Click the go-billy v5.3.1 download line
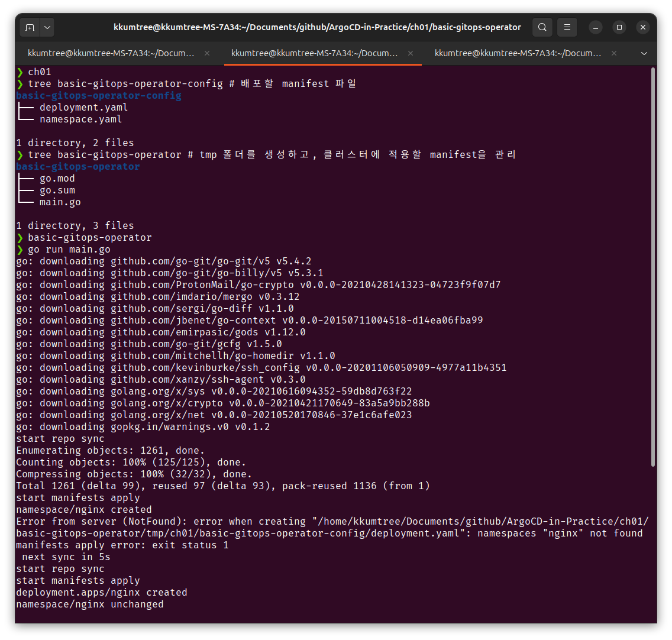 coord(170,273)
